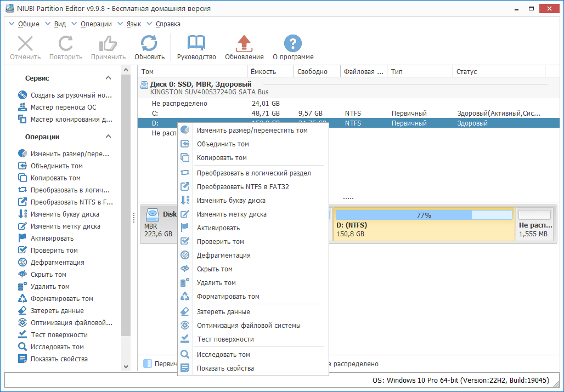Click sidebar Дефрагментация icon
Viewport: 564px width, 392px height.
pyautogui.click(x=22, y=262)
